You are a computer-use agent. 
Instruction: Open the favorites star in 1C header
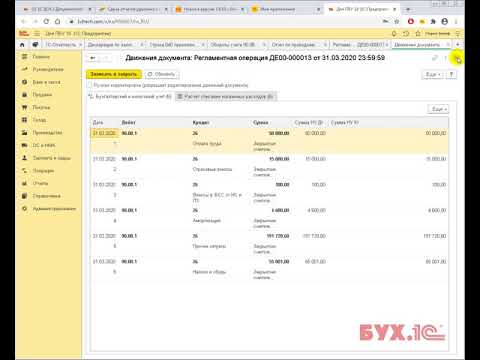point(418,33)
